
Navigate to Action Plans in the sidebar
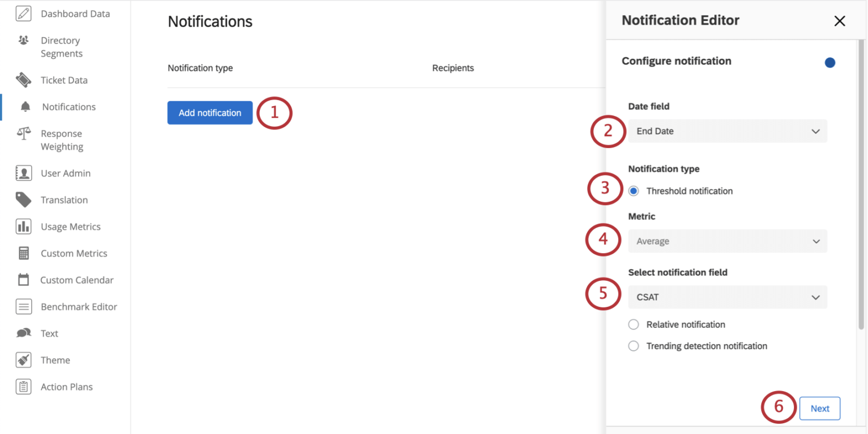click(23, 387)
